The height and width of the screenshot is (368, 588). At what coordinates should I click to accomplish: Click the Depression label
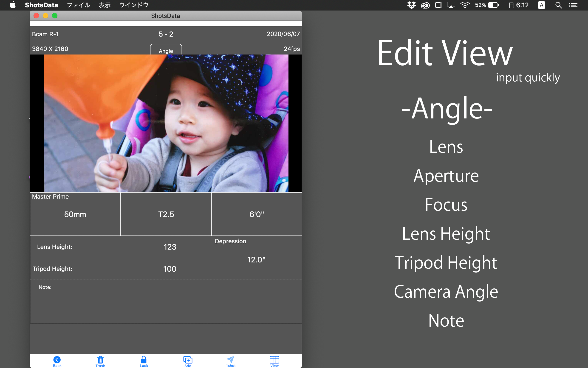point(230,241)
